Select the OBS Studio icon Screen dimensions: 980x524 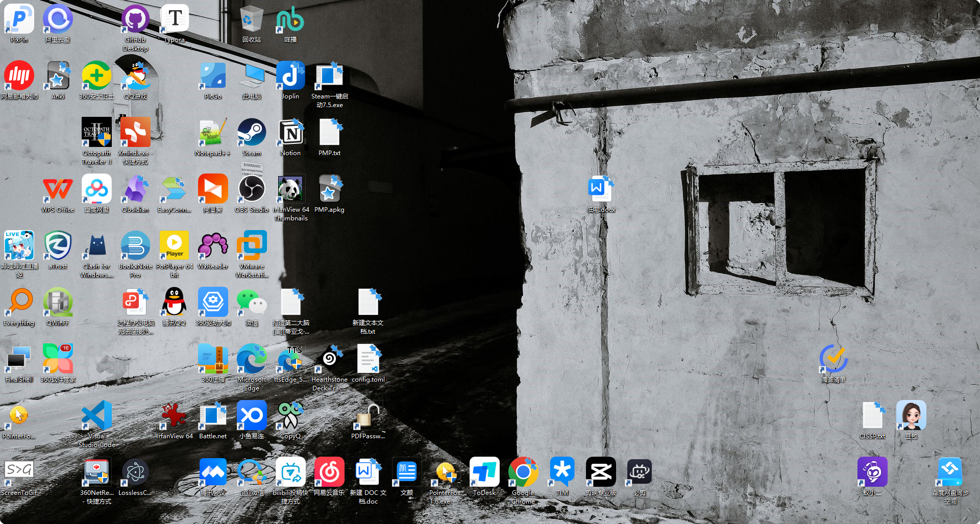[x=251, y=190]
